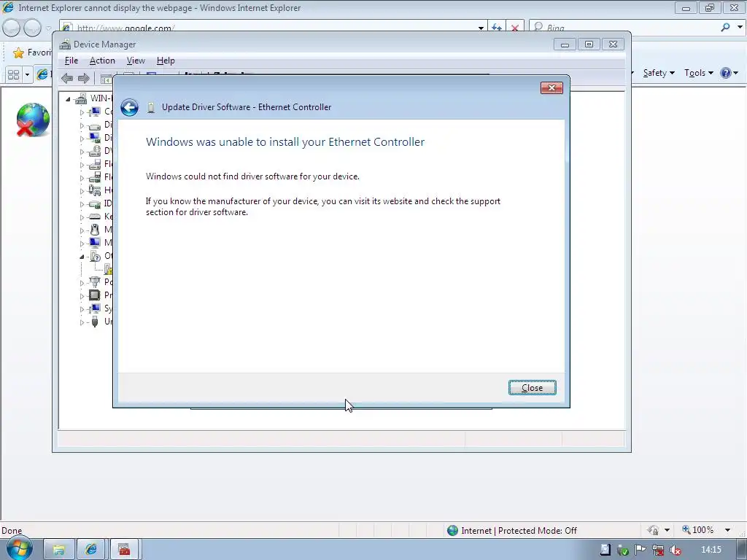
Task: Expand the USB controllers category arrow
Action: point(82,322)
